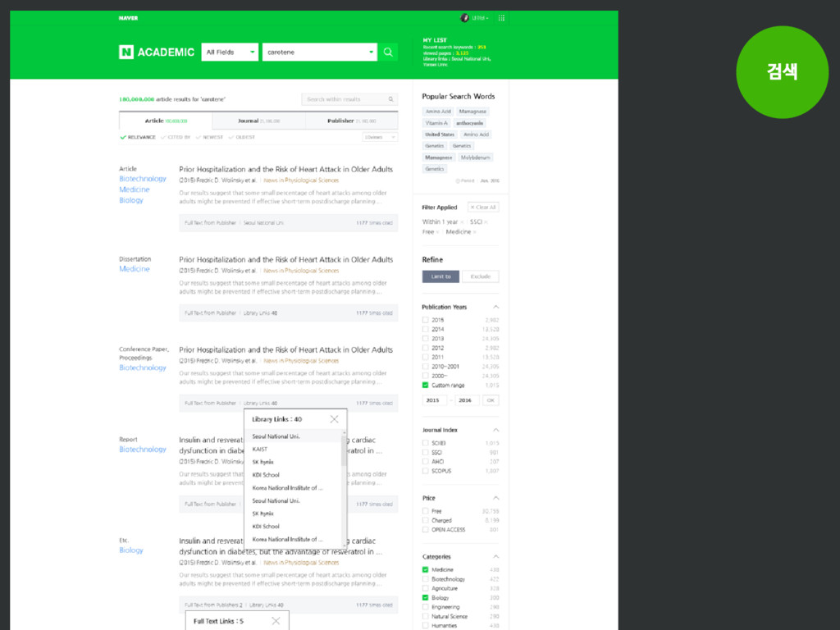
Task: Sort results by Relevance
Action: point(138,137)
